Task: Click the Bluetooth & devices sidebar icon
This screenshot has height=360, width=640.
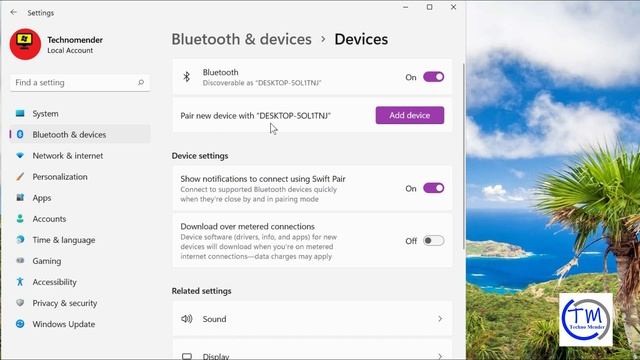Action: click(20, 134)
